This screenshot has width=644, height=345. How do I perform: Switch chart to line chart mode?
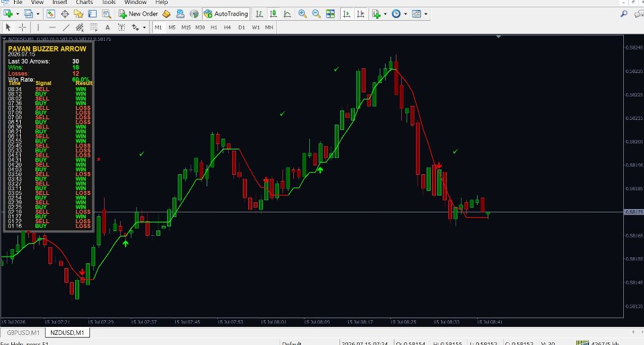coord(288,13)
